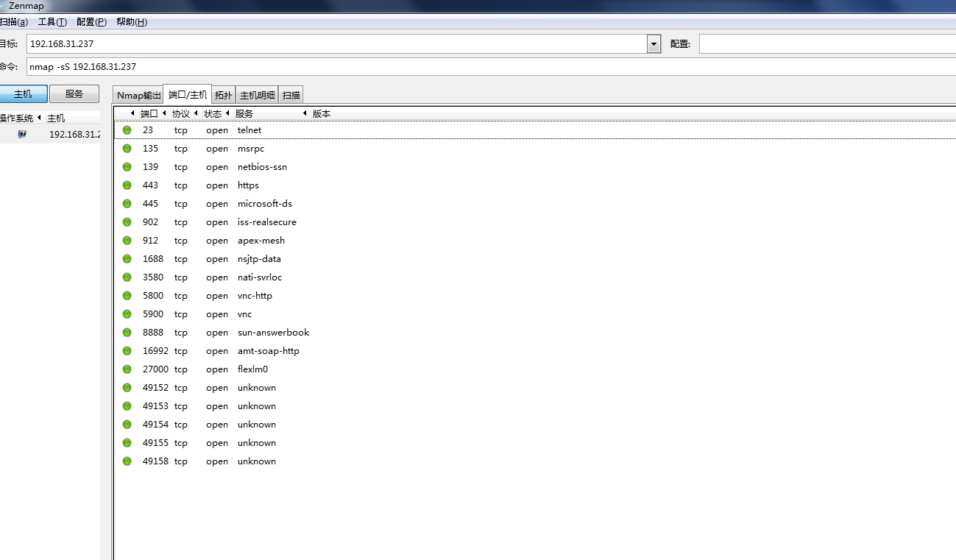Click the green status icon for port 135
Screen dimensions: 956x560
(x=127, y=149)
